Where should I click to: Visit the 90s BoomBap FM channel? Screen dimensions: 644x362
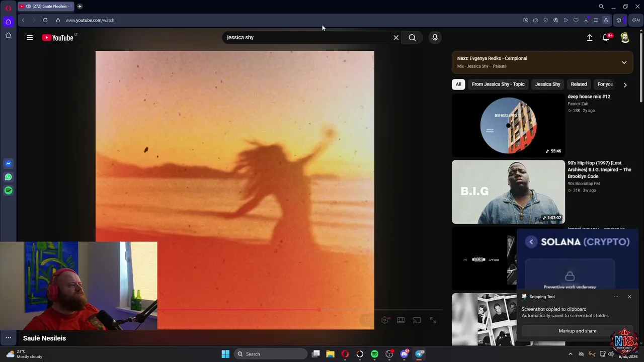[x=584, y=184]
